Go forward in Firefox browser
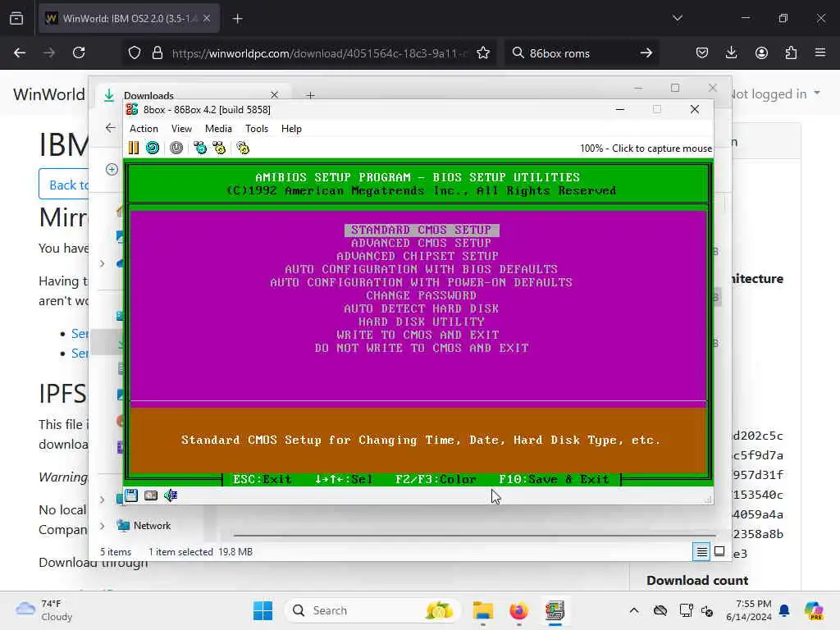The width and height of the screenshot is (840, 630). click(49, 53)
